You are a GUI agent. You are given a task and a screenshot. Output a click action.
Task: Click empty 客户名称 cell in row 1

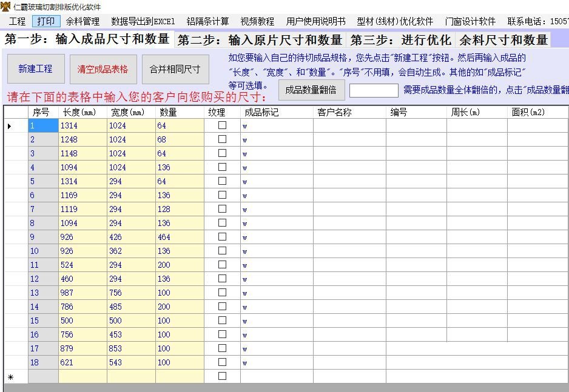pyautogui.click(x=350, y=125)
